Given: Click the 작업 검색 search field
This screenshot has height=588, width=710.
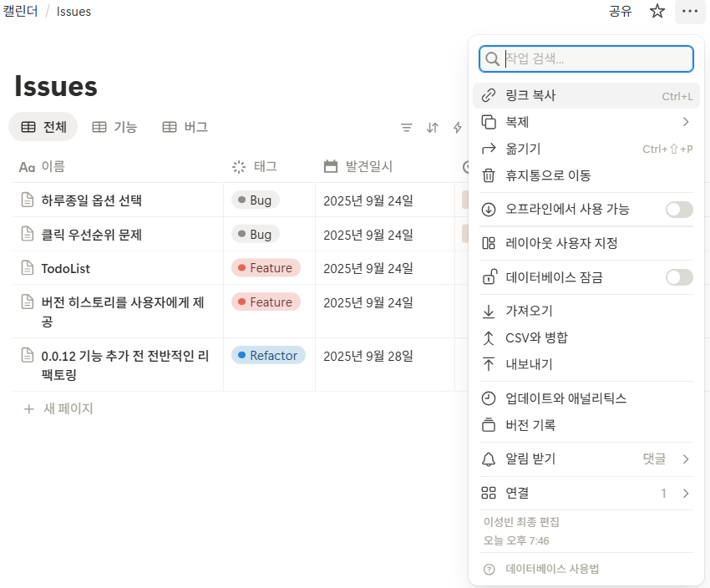Looking at the screenshot, I should click(x=586, y=58).
